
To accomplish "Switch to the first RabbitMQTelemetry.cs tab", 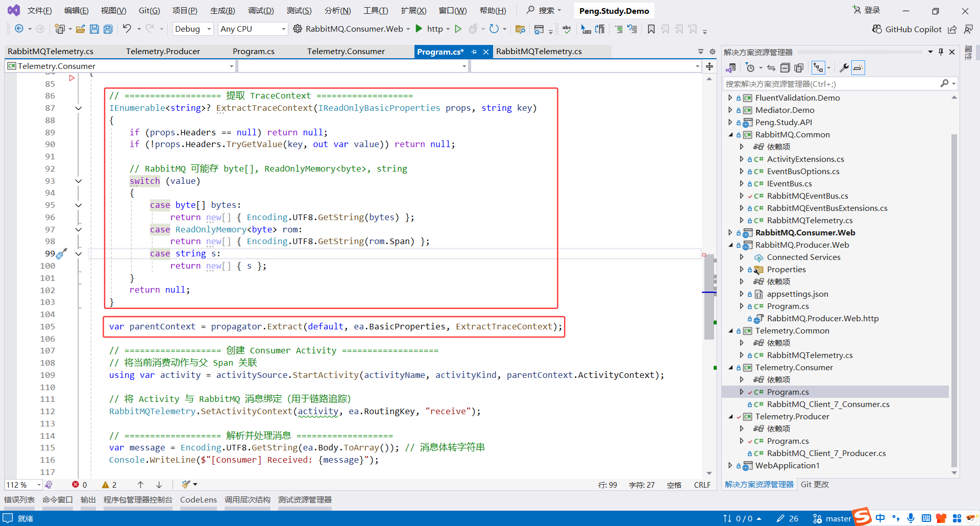I will pos(51,52).
